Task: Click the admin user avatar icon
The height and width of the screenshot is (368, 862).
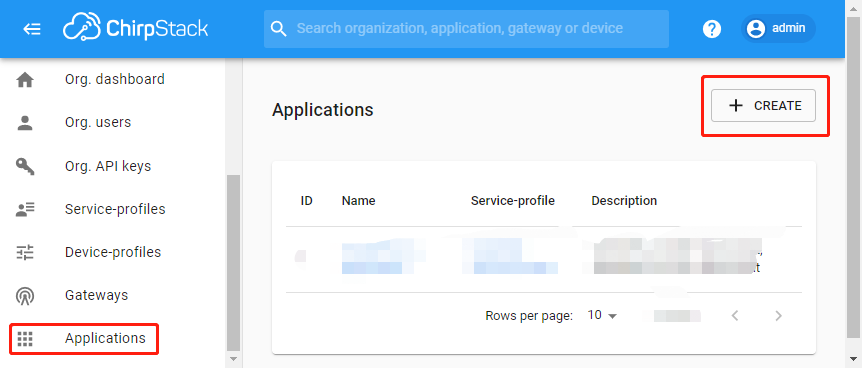Action: (x=756, y=29)
